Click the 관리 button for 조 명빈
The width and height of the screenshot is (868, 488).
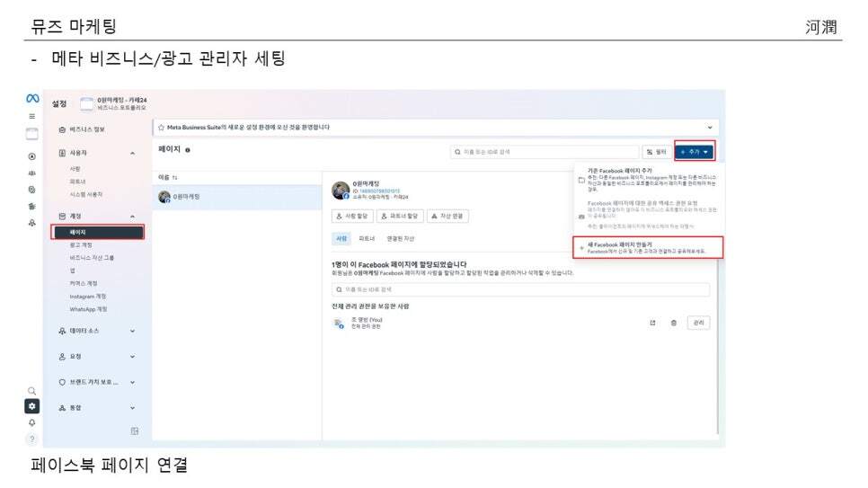pos(698,323)
